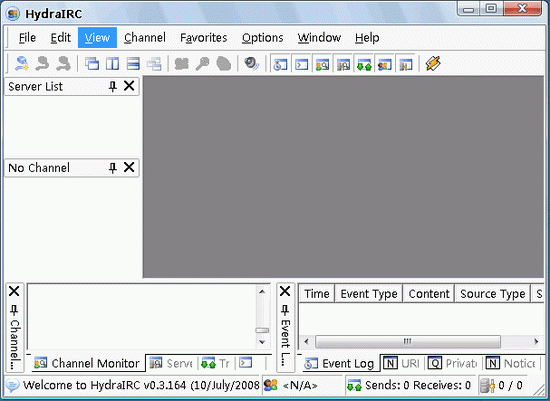Click the grayed-out group icon in toolbar

(x=182, y=64)
